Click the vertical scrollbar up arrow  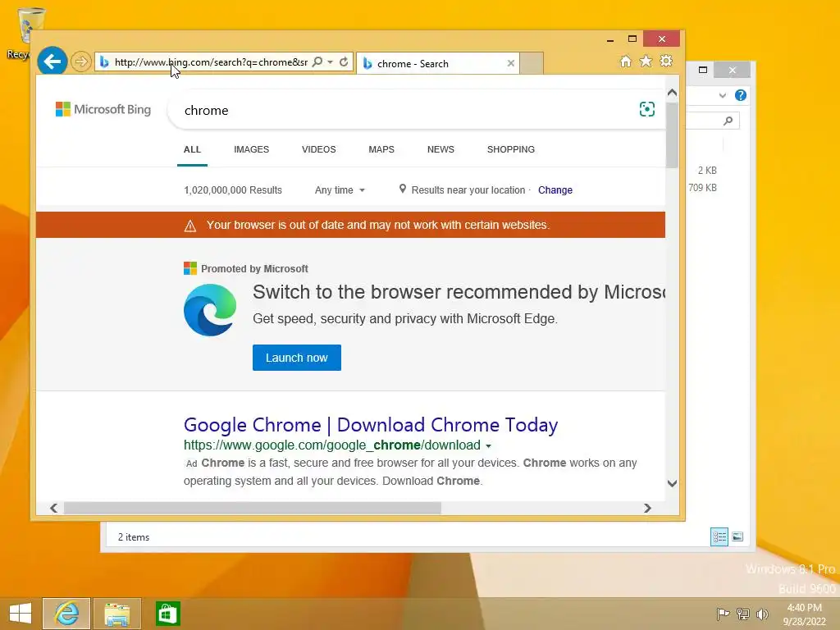coord(673,93)
